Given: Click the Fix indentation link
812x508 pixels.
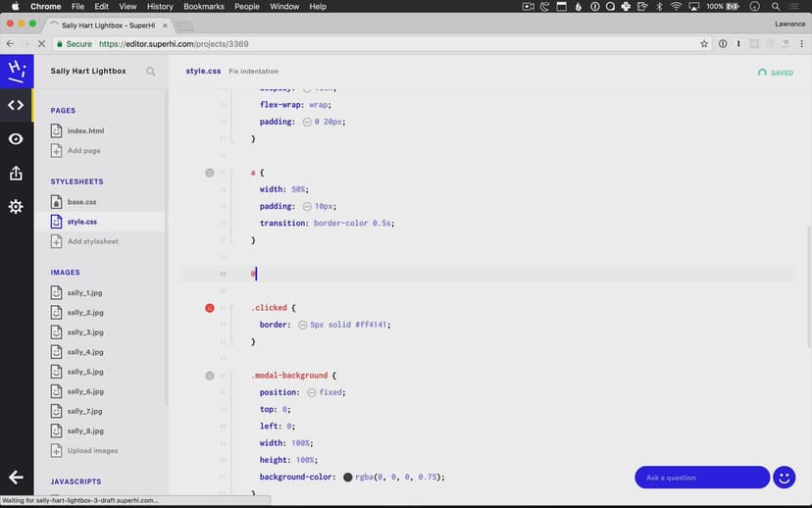Looking at the screenshot, I should (x=254, y=72).
